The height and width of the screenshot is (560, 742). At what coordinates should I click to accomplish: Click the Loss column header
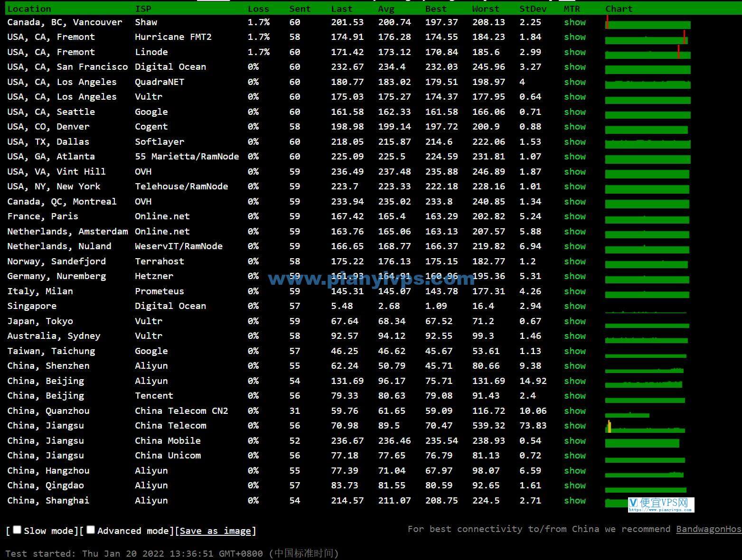pyautogui.click(x=258, y=9)
